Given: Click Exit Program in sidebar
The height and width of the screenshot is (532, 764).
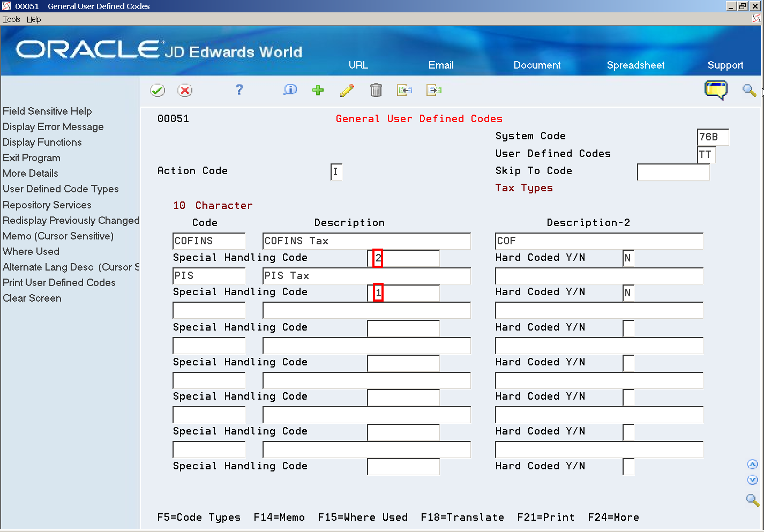Looking at the screenshot, I should point(32,158).
